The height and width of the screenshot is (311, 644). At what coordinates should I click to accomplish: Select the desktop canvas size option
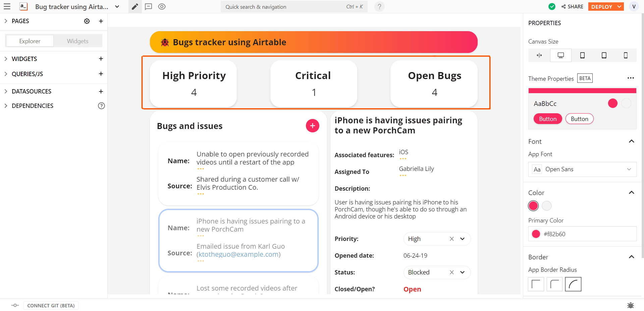pyautogui.click(x=560, y=55)
